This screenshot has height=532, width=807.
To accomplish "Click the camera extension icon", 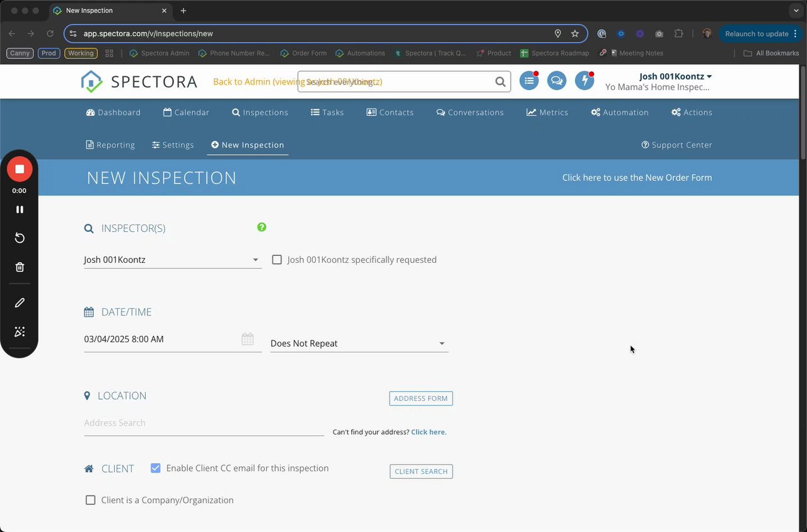I will pyautogui.click(x=659, y=33).
